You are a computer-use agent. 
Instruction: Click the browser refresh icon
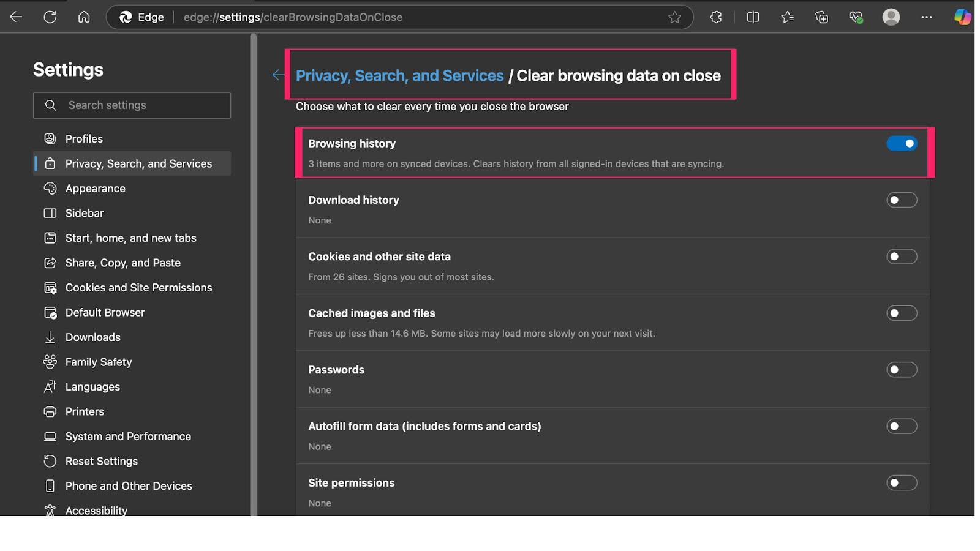[x=50, y=17]
